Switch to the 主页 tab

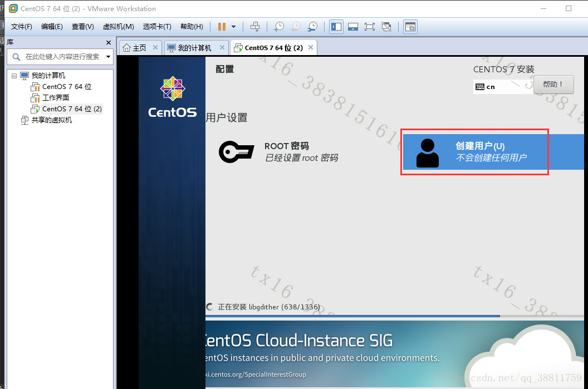(x=140, y=48)
